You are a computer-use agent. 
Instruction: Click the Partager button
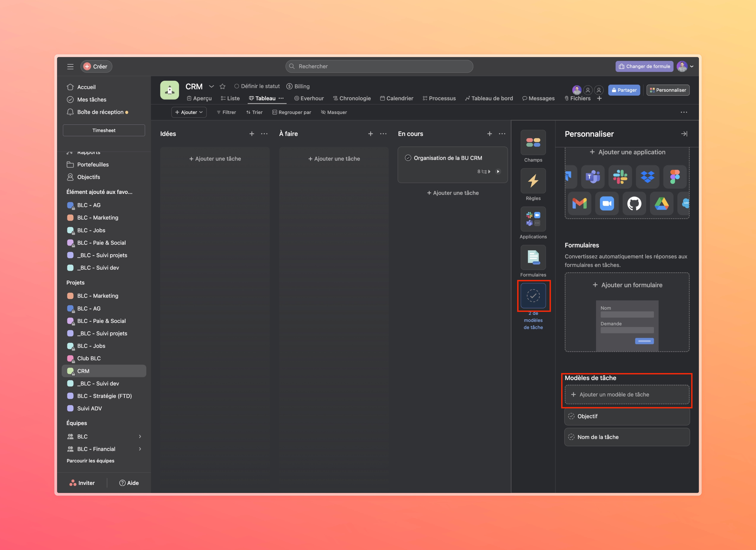point(624,90)
